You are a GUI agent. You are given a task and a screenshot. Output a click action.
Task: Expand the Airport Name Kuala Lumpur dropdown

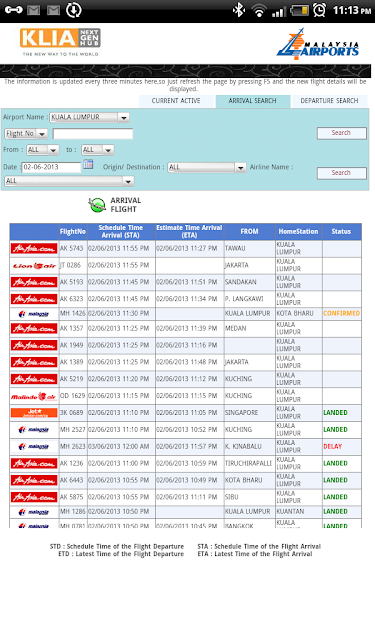(x=90, y=118)
